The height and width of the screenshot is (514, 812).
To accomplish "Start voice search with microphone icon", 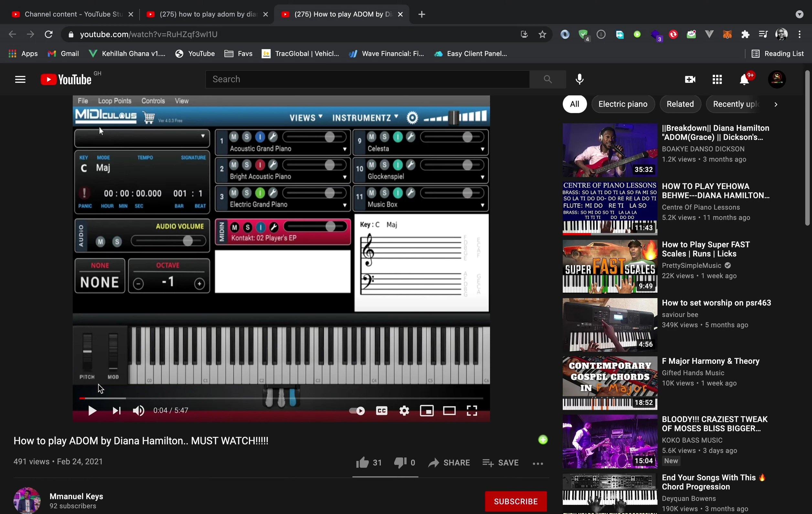I will pos(580,79).
